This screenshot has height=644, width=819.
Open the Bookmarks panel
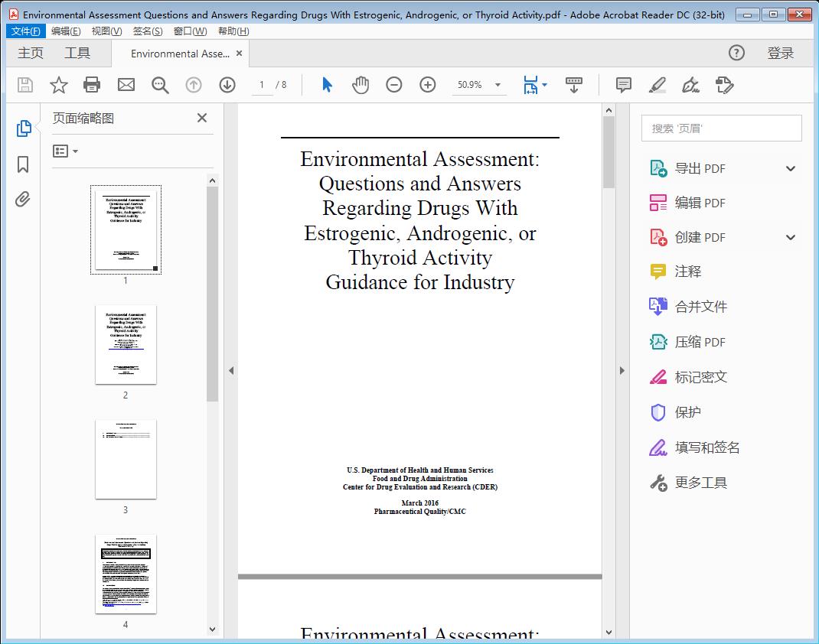tap(23, 164)
